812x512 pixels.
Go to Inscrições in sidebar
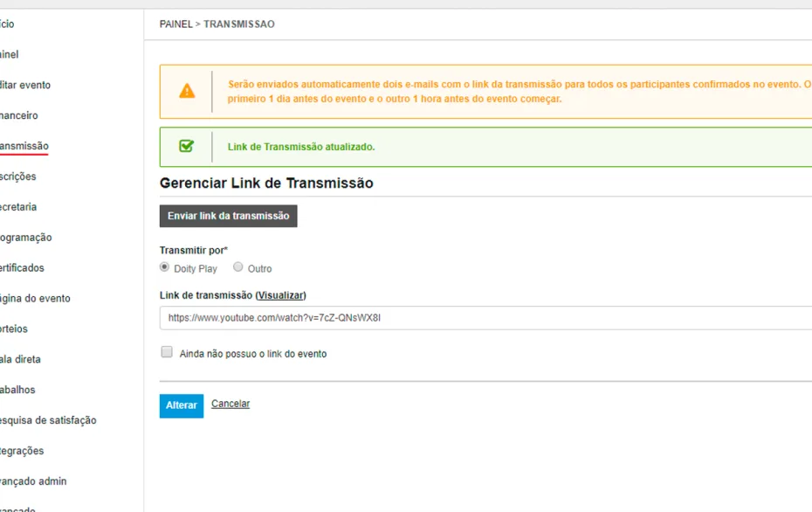pos(17,176)
